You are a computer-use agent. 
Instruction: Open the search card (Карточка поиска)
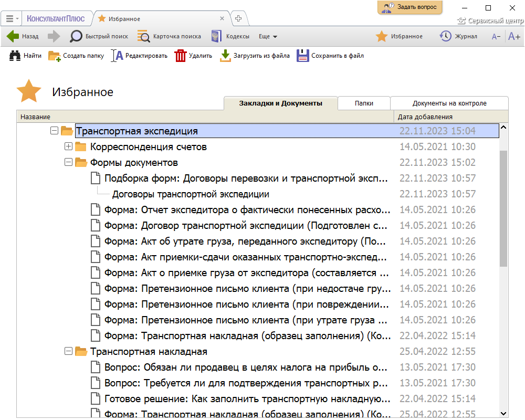(x=170, y=36)
